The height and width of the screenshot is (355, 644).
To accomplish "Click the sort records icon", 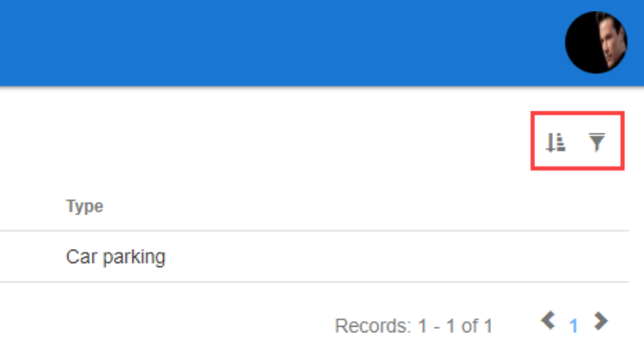I will [556, 142].
